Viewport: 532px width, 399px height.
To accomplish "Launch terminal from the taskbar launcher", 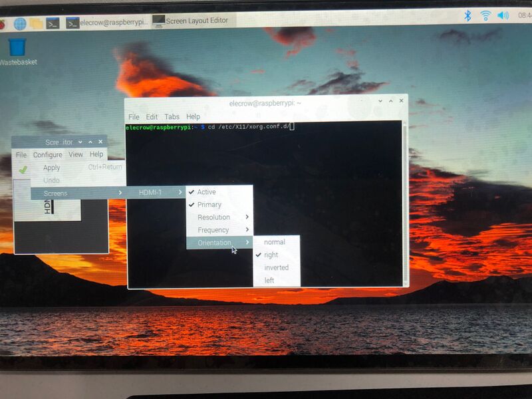I will (53, 23).
